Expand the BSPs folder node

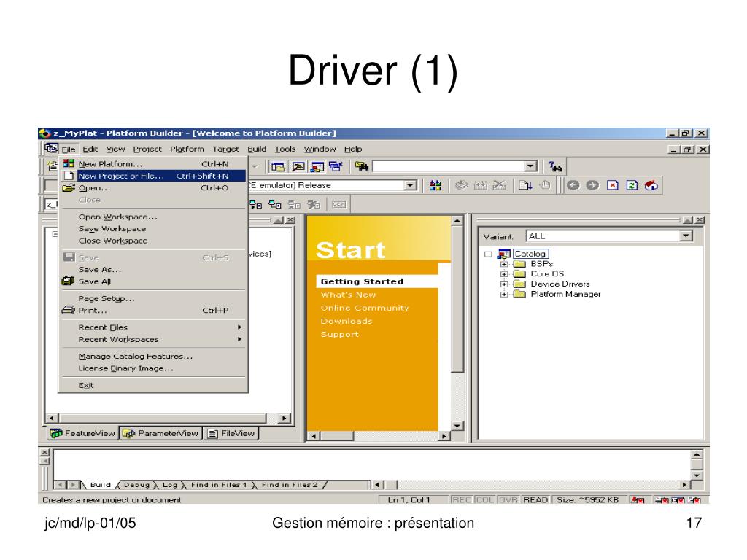pos(503,264)
